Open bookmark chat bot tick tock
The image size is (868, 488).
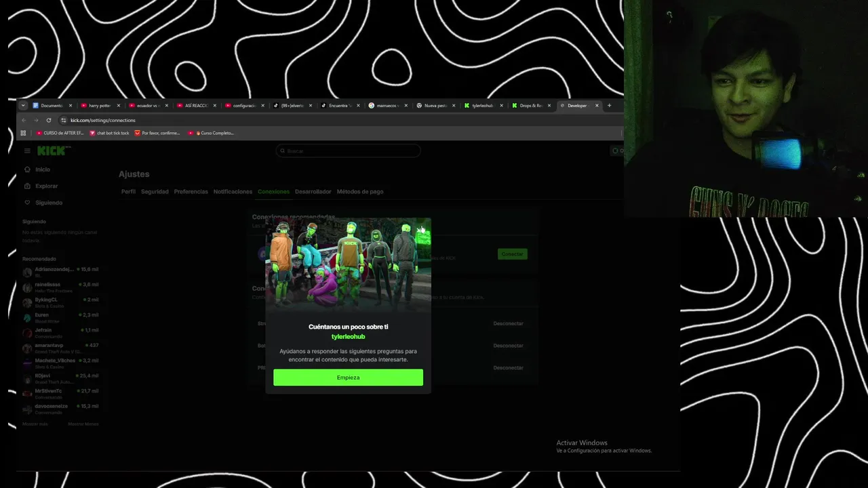coord(110,133)
